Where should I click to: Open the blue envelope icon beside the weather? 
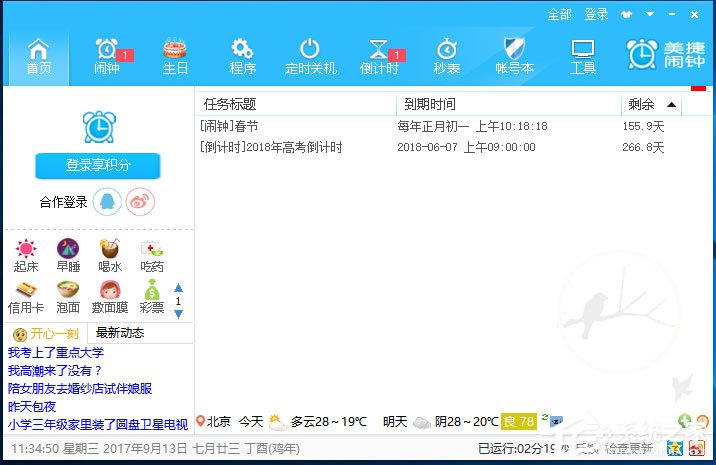coord(557,421)
